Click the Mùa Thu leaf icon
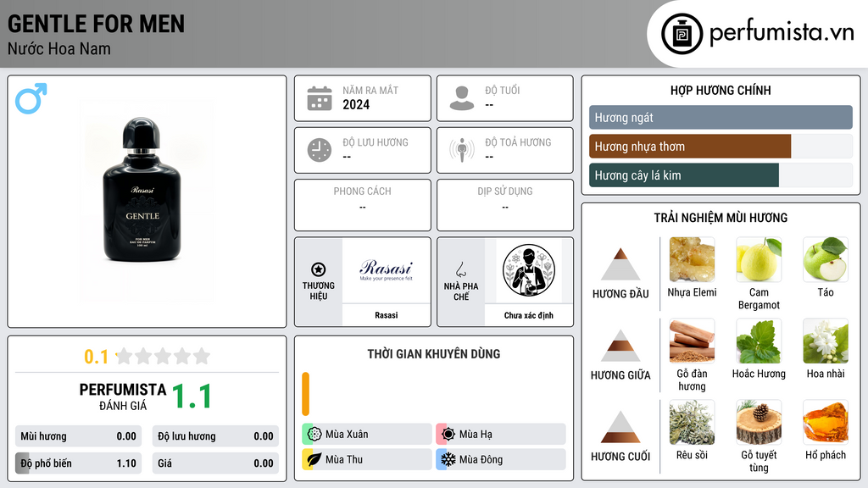Screen dimensions: 868x488 [314, 459]
